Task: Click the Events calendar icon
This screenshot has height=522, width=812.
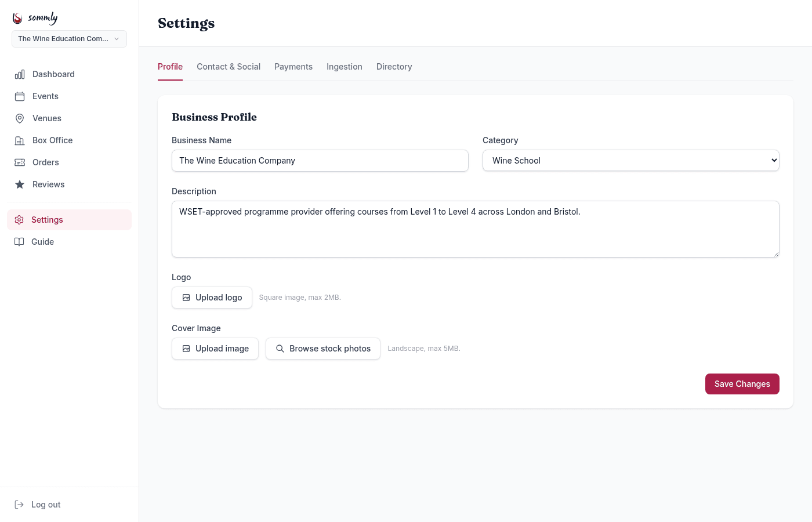Action: coord(20,96)
